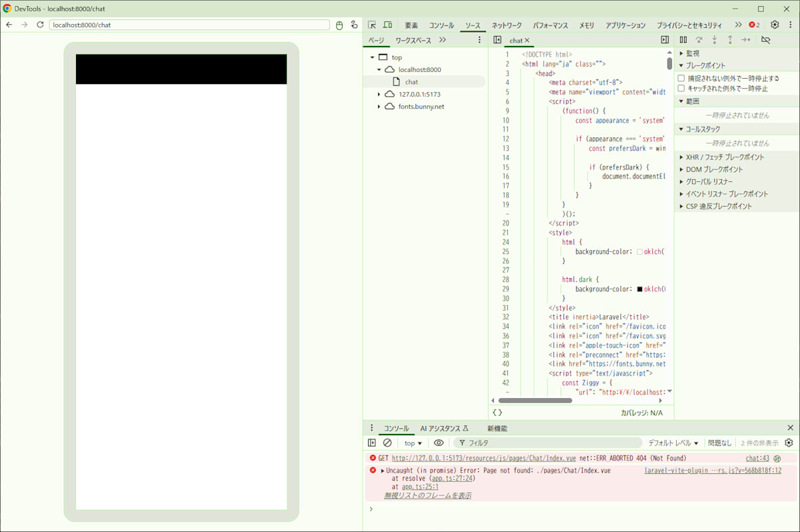The width and height of the screenshot is (800, 532).
Task: Open the ワークスペース navigator tab
Action: click(413, 40)
